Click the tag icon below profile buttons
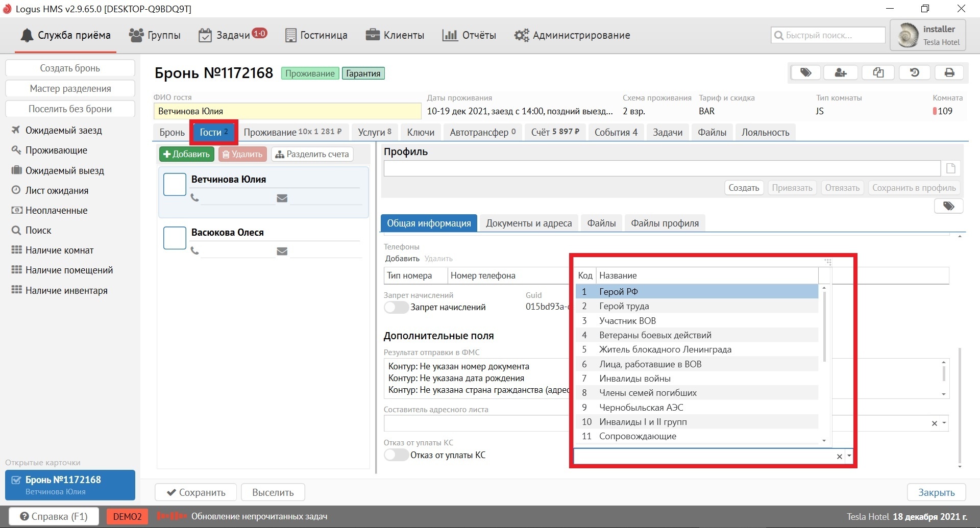 tap(948, 206)
